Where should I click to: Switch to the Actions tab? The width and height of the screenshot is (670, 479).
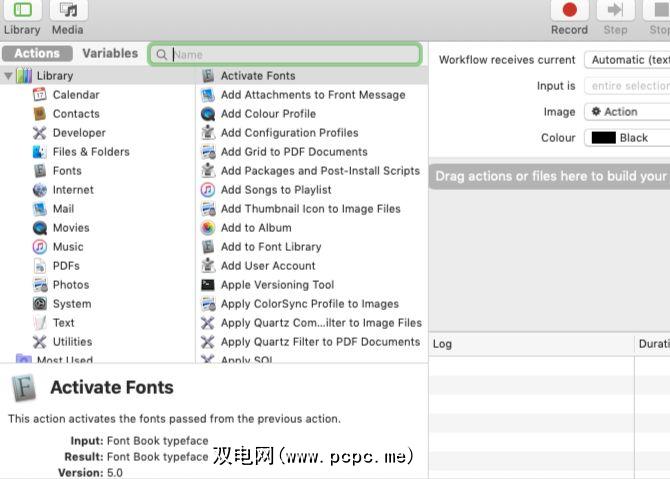click(x=37, y=53)
